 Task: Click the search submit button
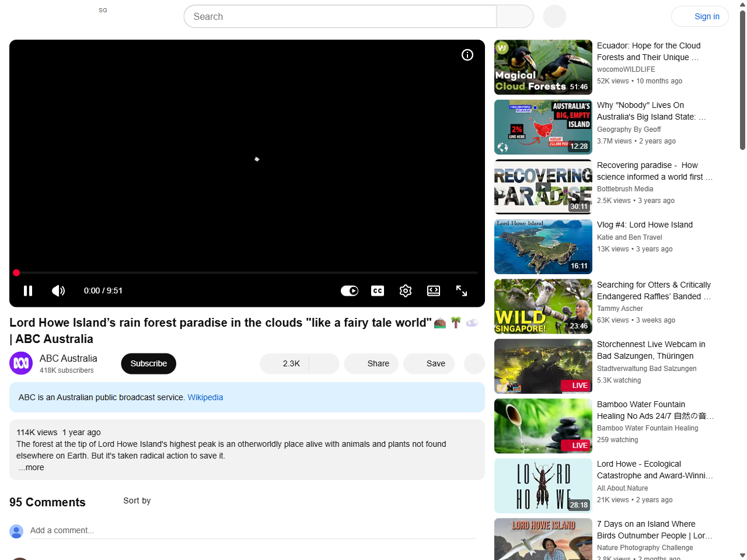[515, 16]
